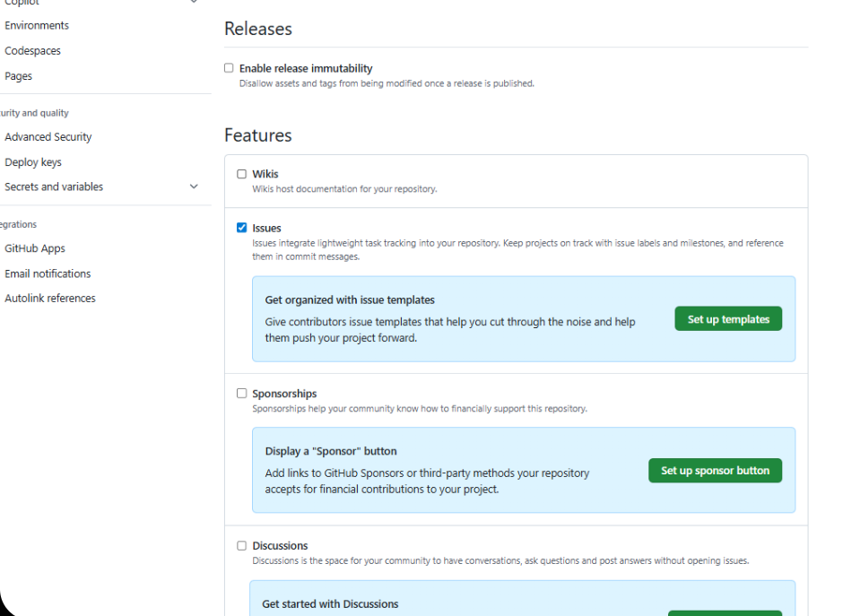Click 'Display a "Sponsor" button' heading

(x=331, y=451)
